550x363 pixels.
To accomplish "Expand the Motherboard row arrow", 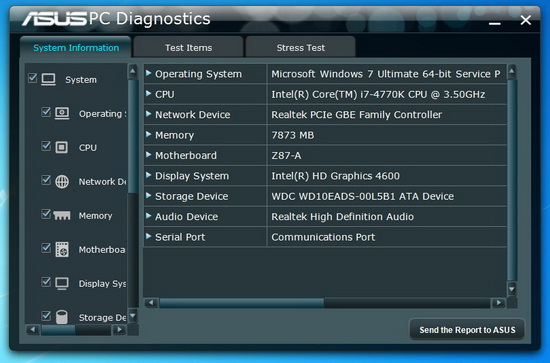I will coord(148,154).
